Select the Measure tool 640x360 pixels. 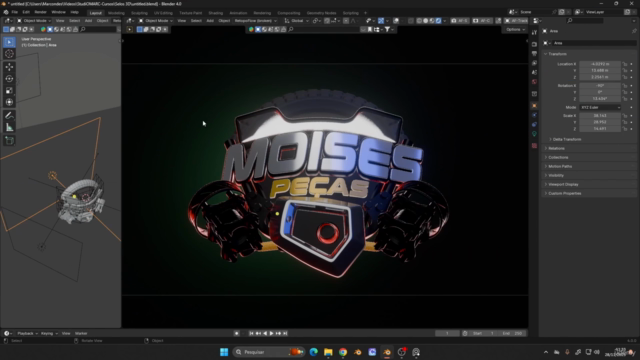click(x=9, y=128)
